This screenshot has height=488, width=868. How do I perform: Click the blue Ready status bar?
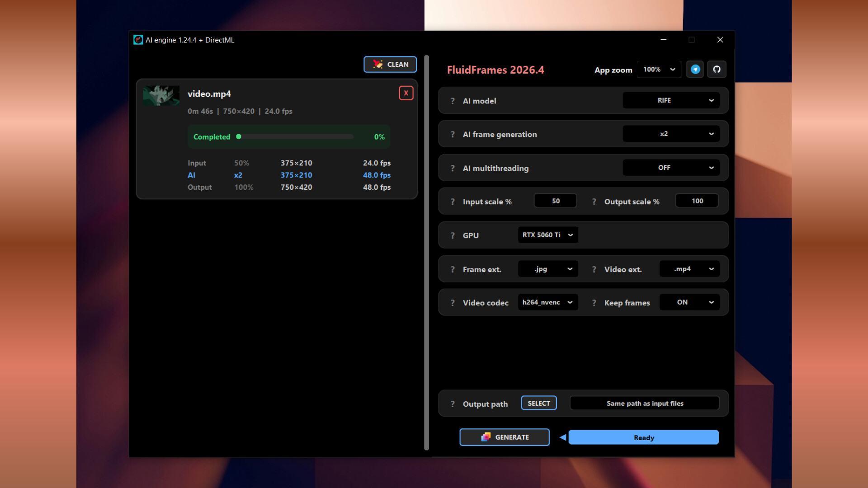click(x=644, y=437)
